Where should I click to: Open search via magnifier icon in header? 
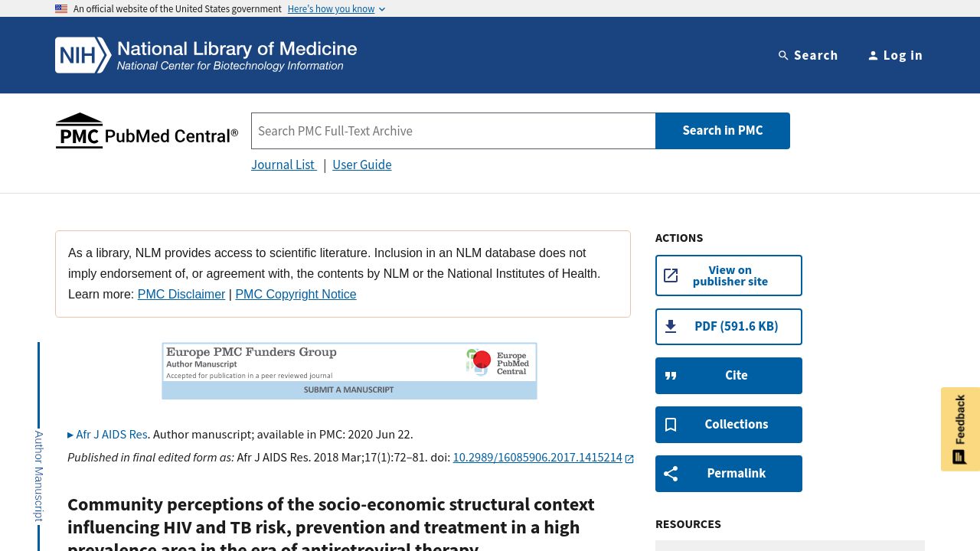(783, 55)
